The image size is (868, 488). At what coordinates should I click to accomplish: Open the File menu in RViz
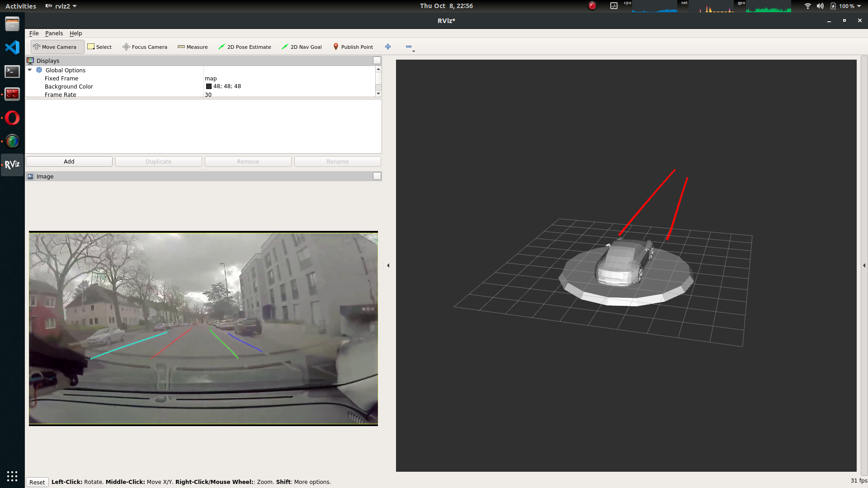point(33,33)
